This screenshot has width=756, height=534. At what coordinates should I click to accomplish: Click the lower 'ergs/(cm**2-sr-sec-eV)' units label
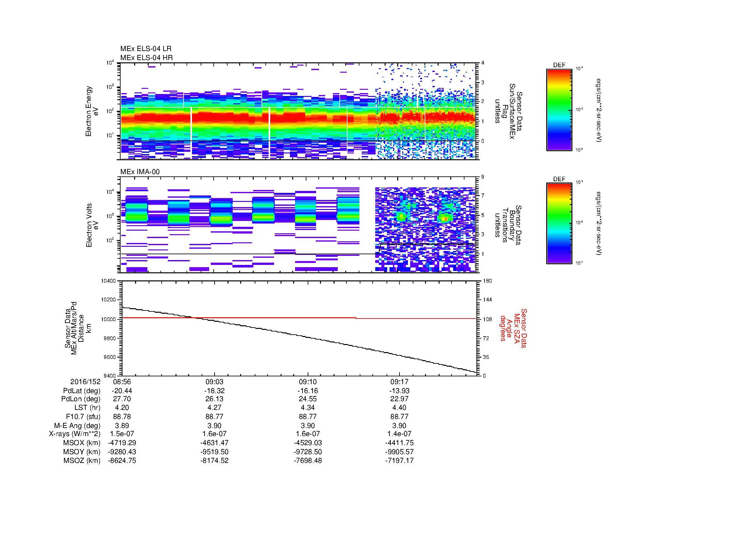click(x=599, y=224)
